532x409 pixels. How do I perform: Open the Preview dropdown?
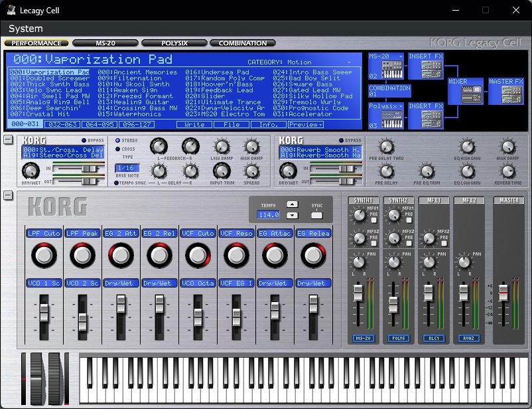click(306, 125)
